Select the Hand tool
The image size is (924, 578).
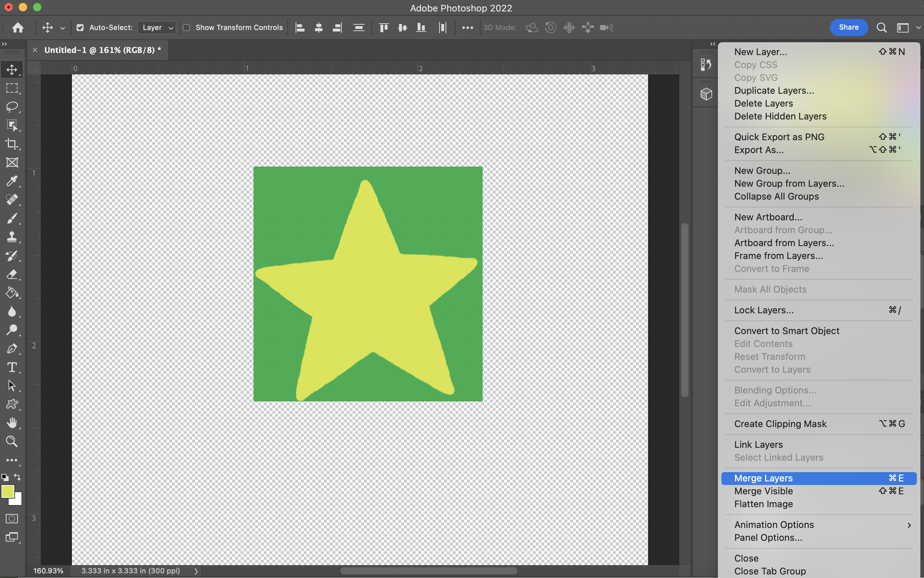pyautogui.click(x=12, y=422)
